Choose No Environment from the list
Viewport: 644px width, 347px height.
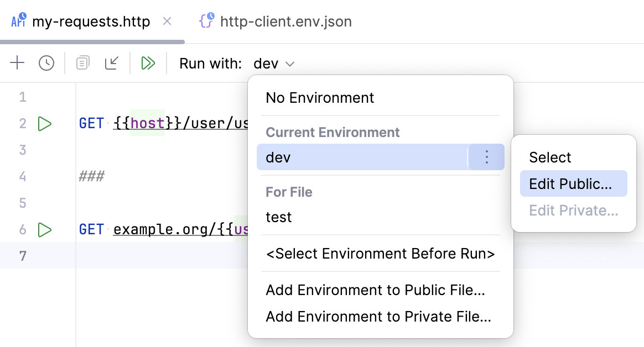[320, 98]
